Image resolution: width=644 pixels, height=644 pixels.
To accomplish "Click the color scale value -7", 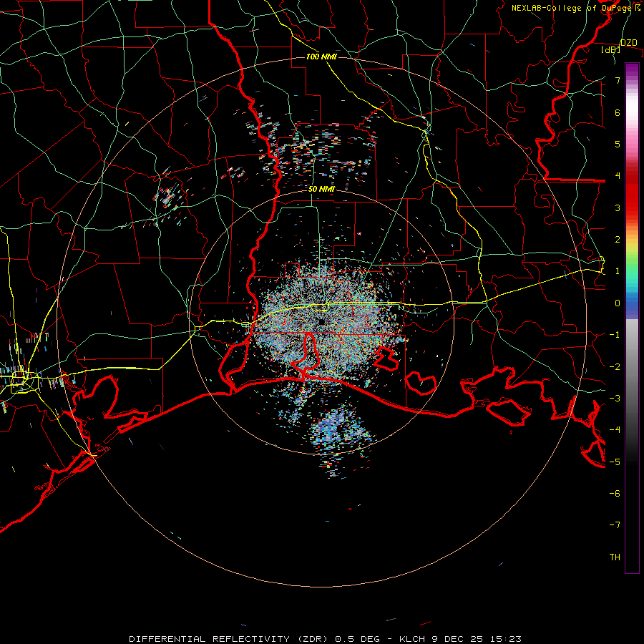I will [x=615, y=525].
